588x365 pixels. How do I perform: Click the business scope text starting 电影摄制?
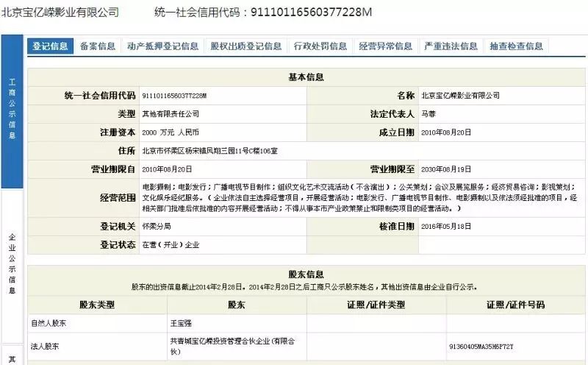pyautogui.click(x=359, y=197)
